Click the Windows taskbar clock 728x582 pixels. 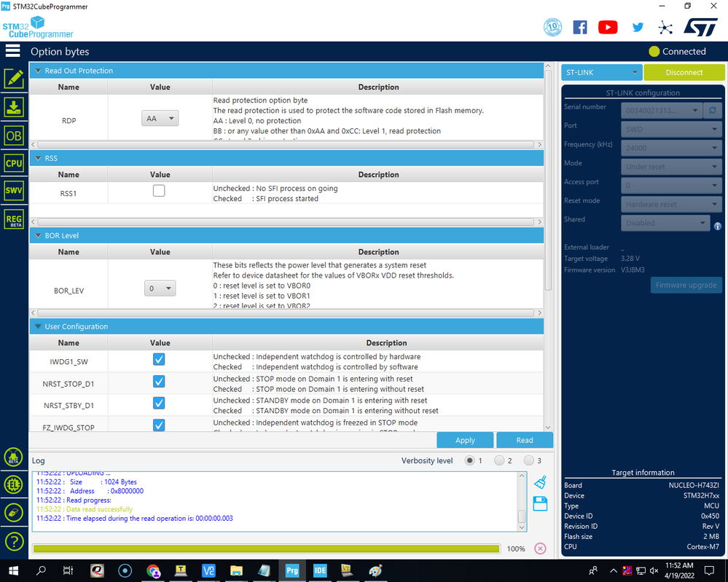pyautogui.click(x=679, y=570)
